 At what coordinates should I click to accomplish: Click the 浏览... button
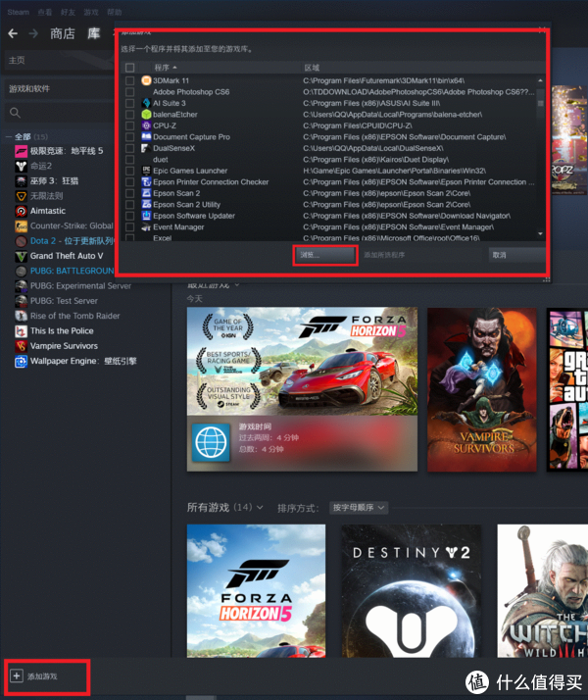[x=324, y=255]
